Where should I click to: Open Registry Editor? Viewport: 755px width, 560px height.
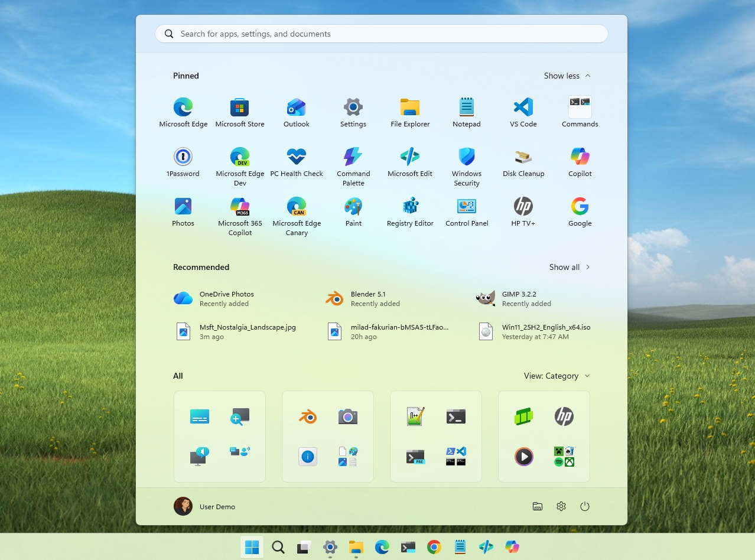click(x=409, y=214)
